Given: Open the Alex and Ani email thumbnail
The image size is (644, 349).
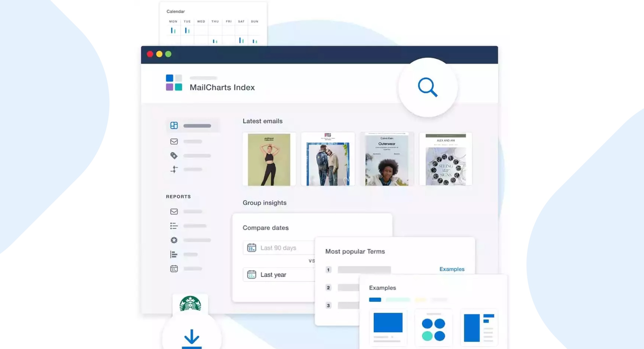Looking at the screenshot, I should click(446, 159).
